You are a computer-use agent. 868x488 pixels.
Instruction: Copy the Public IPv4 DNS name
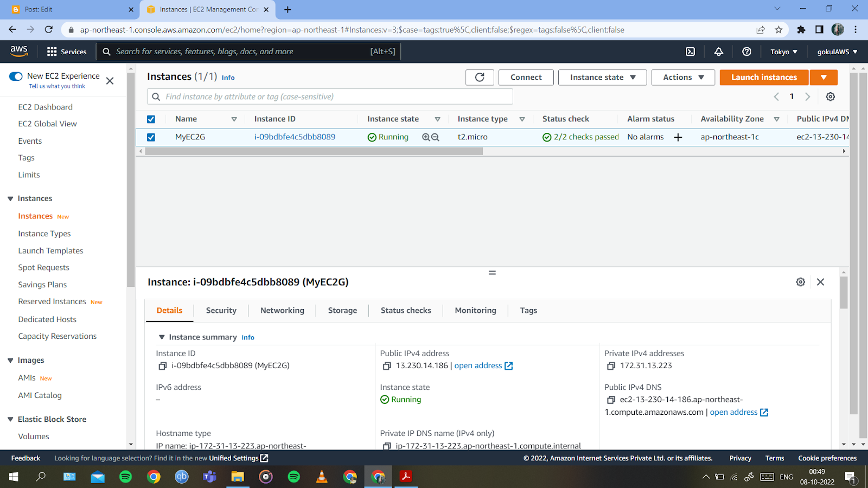(x=611, y=400)
